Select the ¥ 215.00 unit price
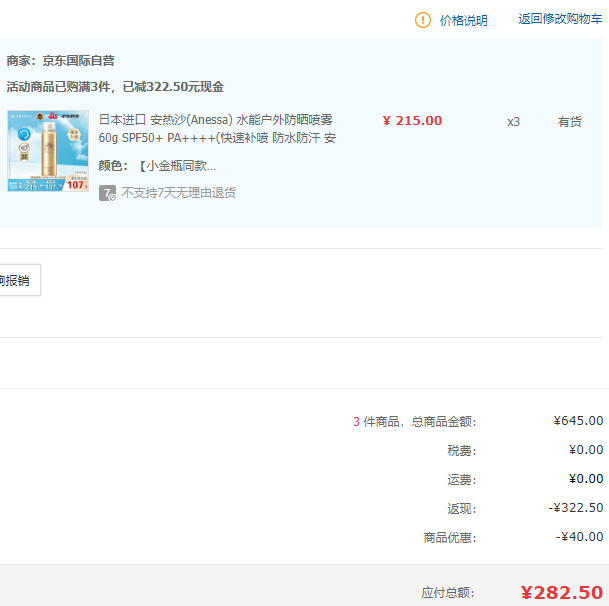Screen dimensions: 609x606 pyautogui.click(x=412, y=121)
